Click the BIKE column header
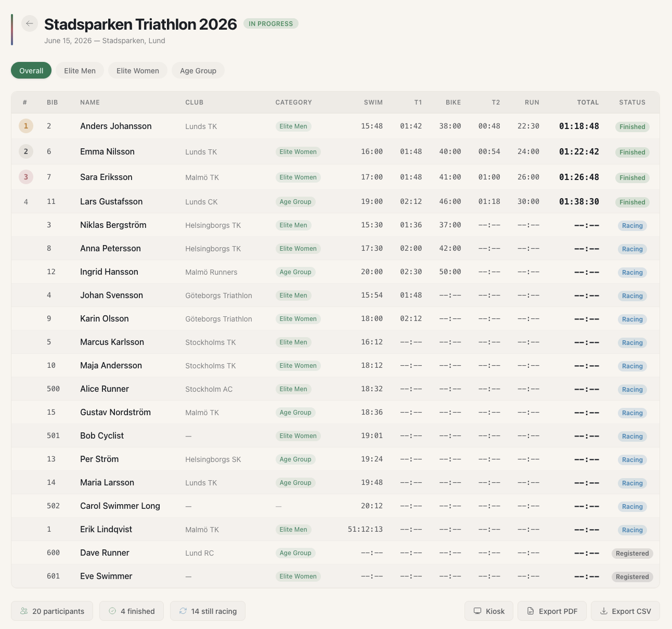 click(x=454, y=102)
